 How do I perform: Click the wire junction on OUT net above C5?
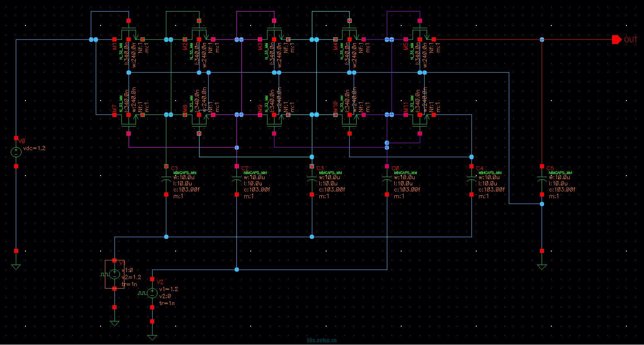(542, 40)
